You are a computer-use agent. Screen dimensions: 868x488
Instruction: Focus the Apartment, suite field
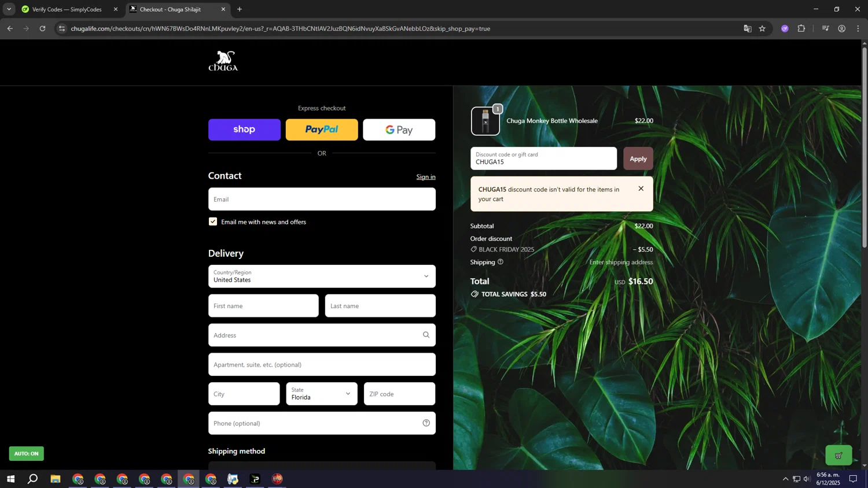click(x=322, y=365)
